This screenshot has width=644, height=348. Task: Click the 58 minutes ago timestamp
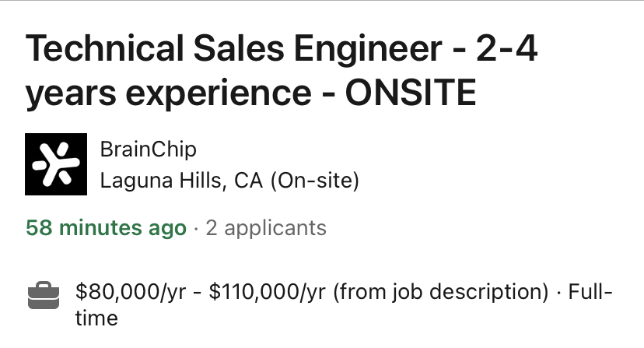tap(106, 228)
